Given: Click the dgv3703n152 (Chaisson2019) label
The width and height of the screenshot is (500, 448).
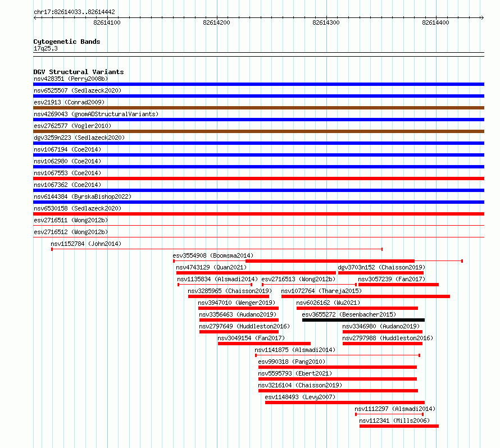Looking at the screenshot, I should point(381,267).
